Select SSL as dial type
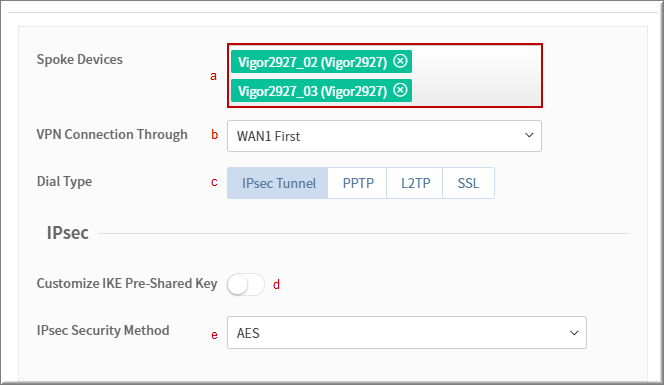 click(468, 183)
